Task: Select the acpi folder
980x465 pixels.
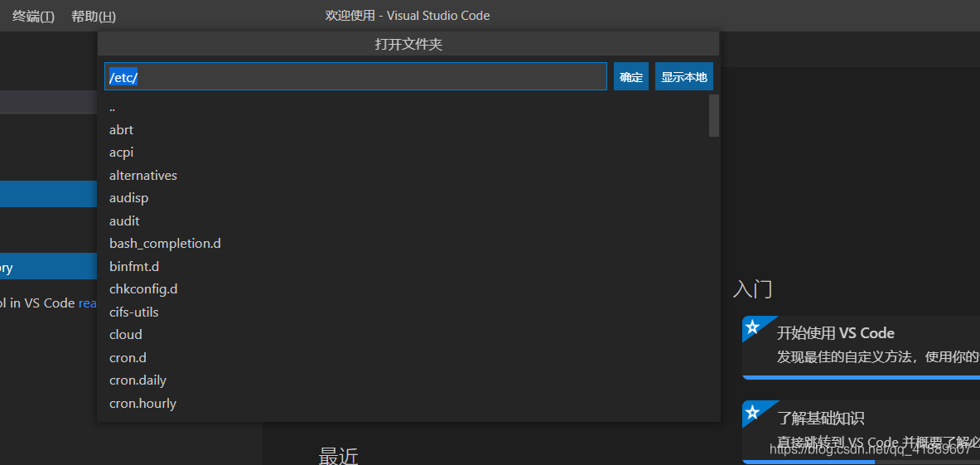Action: 408,153
